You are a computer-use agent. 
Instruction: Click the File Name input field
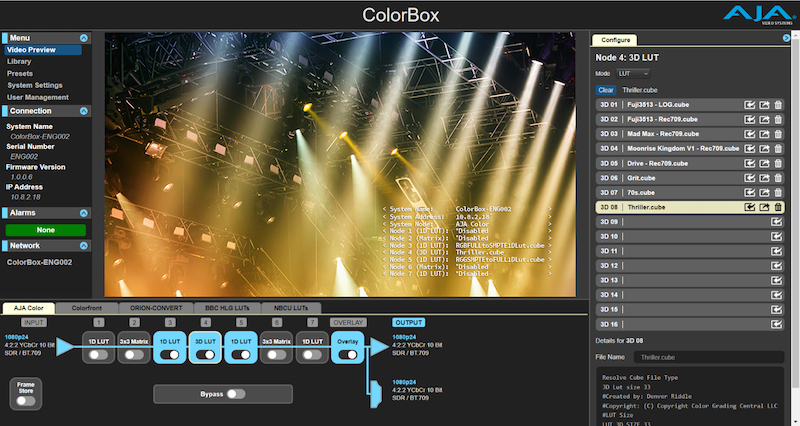click(709, 357)
